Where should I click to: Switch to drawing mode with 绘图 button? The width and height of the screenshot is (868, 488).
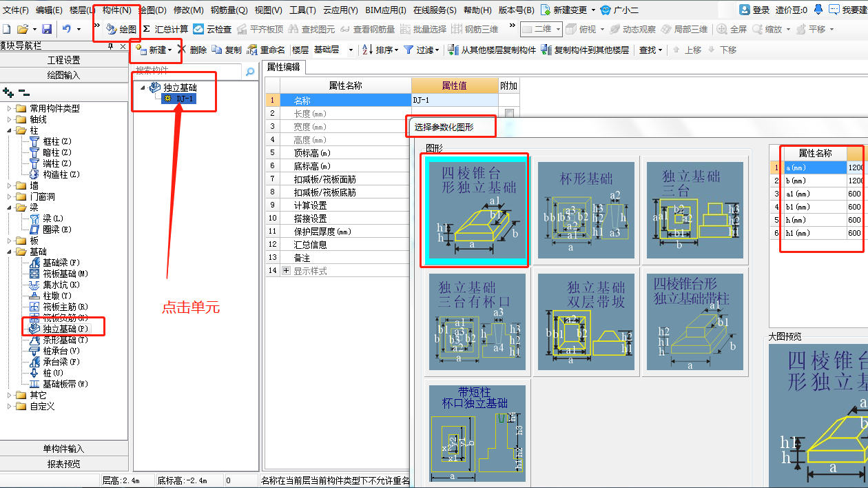(x=121, y=30)
